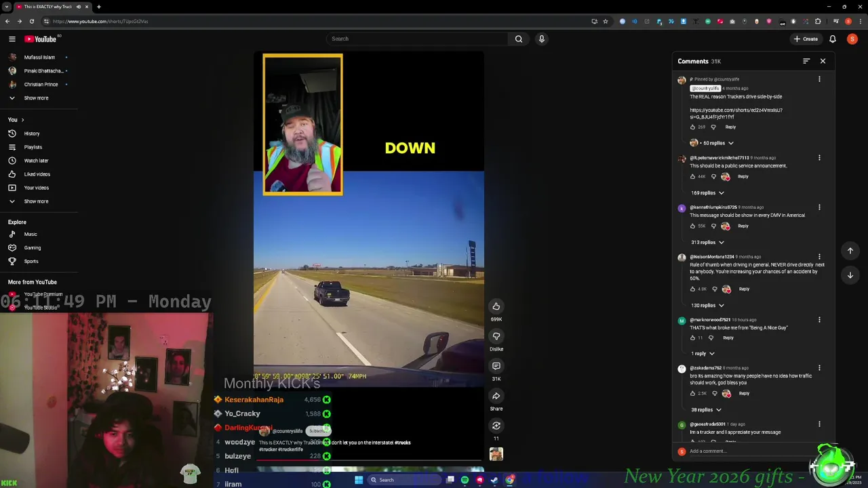Expand the 169 replies thread
The height and width of the screenshot is (488, 868).
708,192
